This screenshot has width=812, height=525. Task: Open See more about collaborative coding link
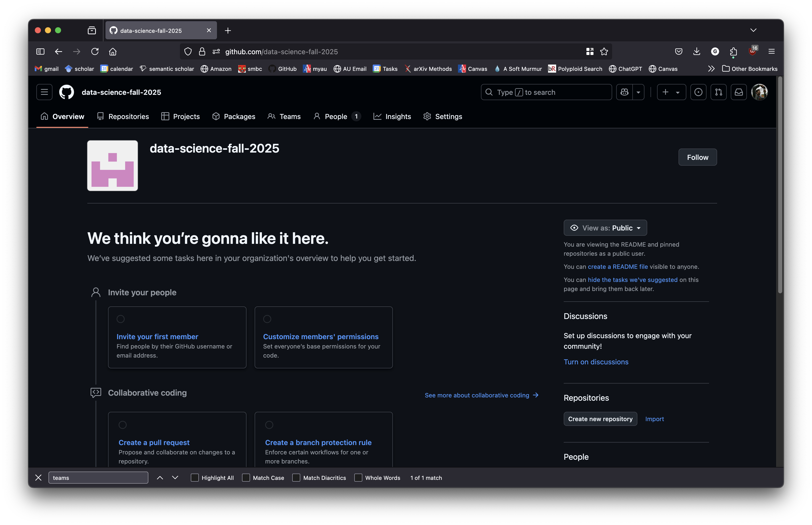[481, 395]
